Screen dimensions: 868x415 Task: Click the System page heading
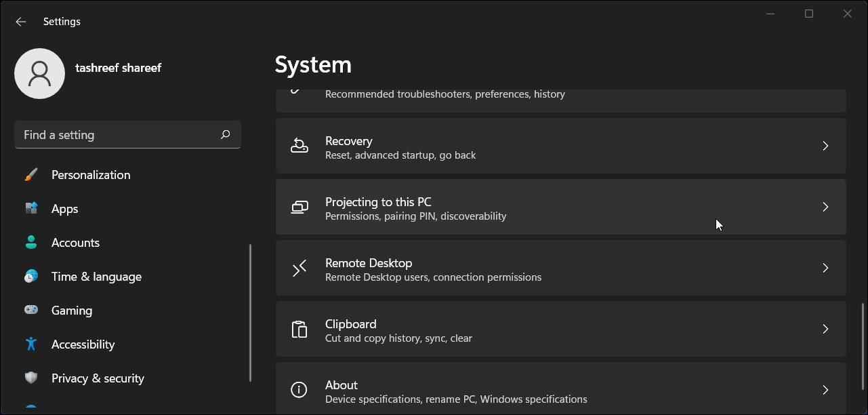(x=313, y=64)
